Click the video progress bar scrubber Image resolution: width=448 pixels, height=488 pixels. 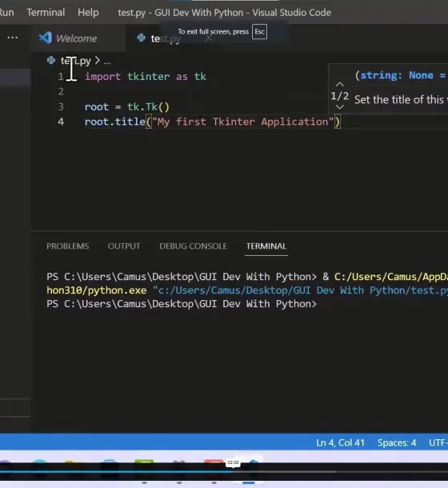click(x=233, y=471)
